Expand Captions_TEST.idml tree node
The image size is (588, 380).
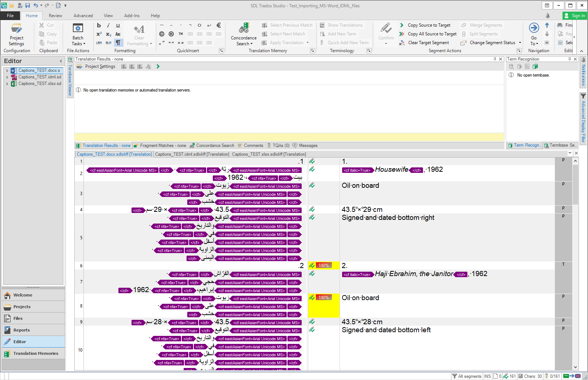point(7,77)
